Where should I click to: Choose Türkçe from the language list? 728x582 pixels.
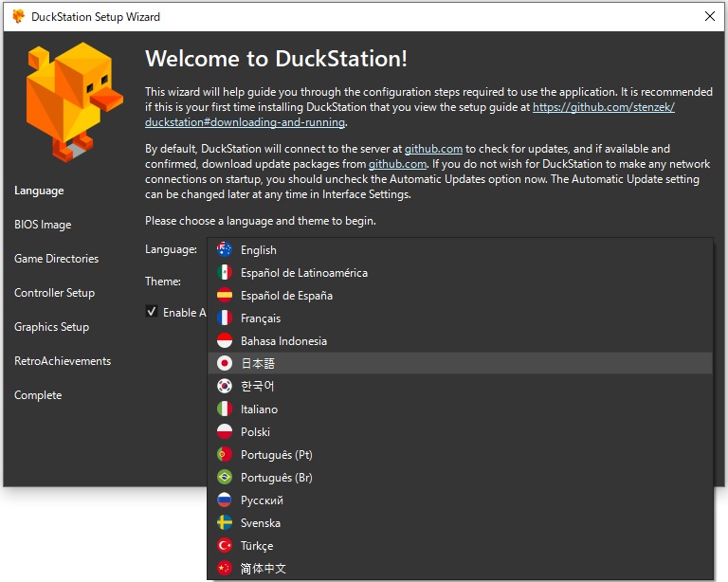[x=460, y=545]
